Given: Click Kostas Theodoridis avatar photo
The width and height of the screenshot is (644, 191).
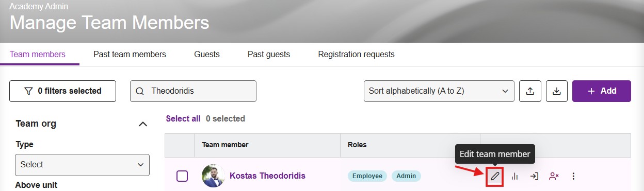Looking at the screenshot, I should pos(213,176).
